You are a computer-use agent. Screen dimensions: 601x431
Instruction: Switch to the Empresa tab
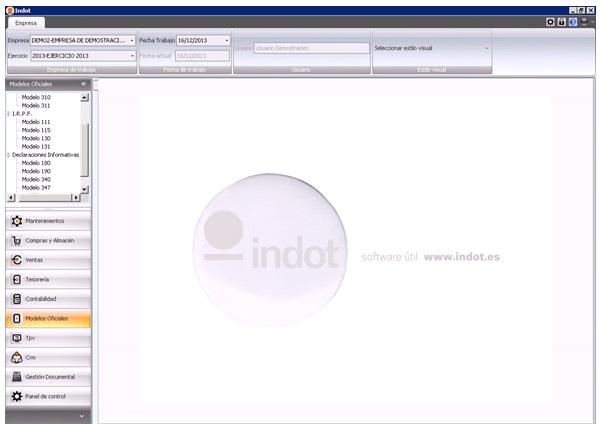click(x=25, y=21)
